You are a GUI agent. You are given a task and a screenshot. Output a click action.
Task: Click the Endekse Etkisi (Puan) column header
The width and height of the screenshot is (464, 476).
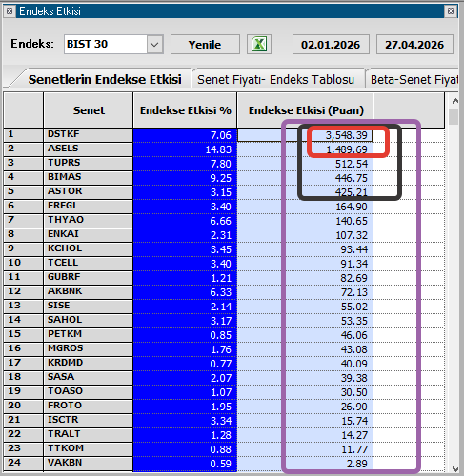[x=306, y=110]
